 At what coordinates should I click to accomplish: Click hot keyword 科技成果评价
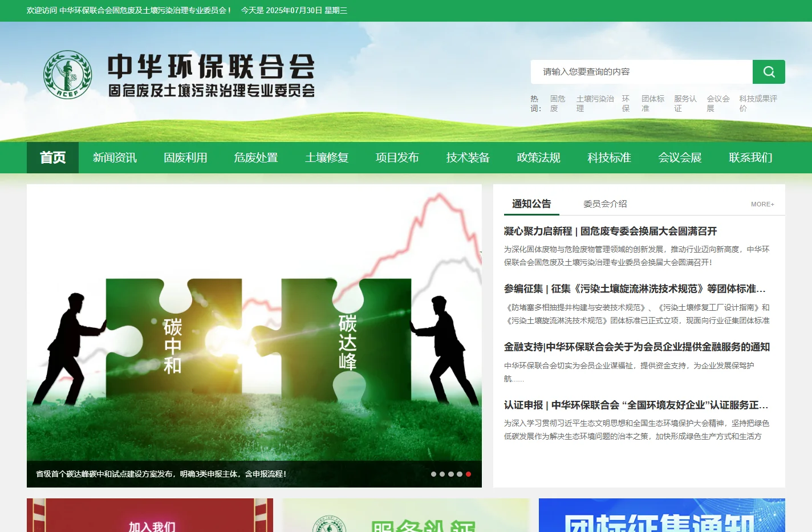[x=758, y=103]
